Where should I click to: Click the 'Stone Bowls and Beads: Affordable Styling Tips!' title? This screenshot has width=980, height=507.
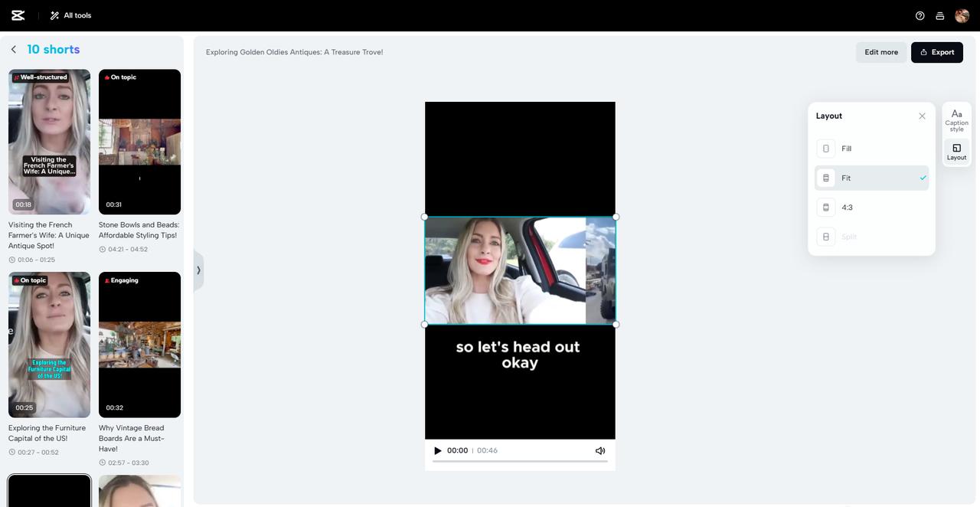(139, 230)
